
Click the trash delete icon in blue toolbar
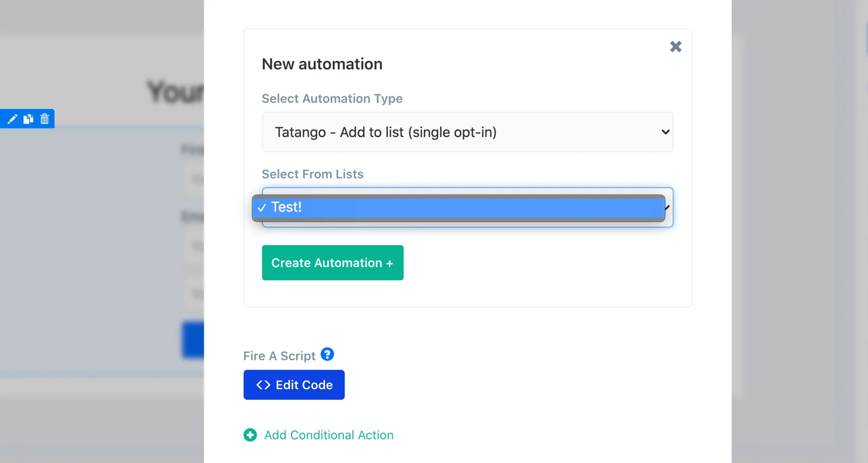tap(44, 119)
